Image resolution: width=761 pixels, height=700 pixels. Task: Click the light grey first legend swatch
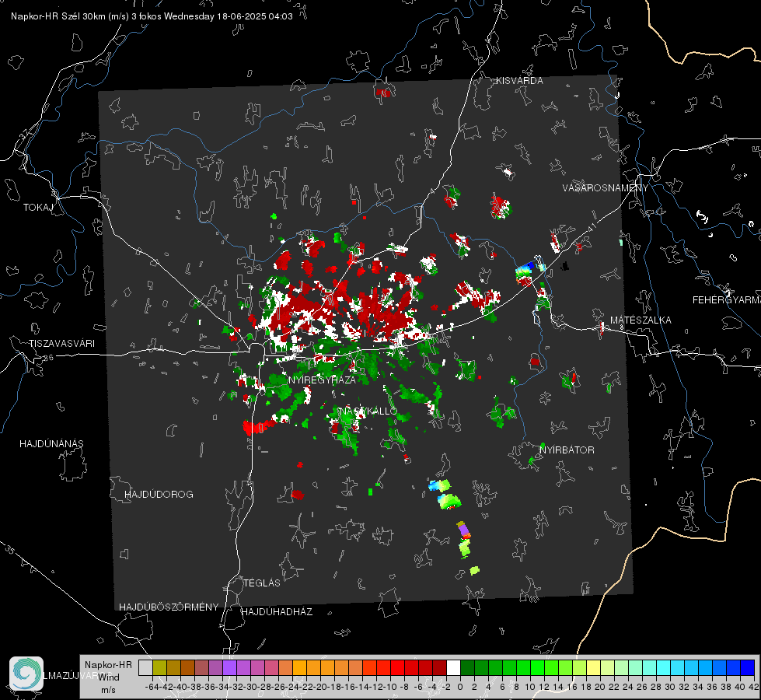pyautogui.click(x=145, y=668)
